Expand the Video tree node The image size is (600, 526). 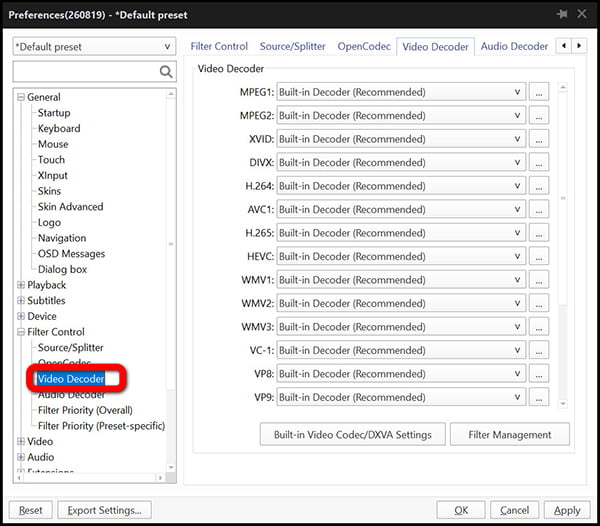pos(21,441)
